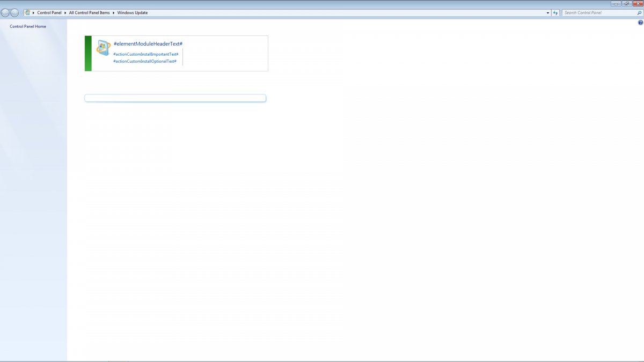Go forward with the Forward arrow button

[14, 13]
